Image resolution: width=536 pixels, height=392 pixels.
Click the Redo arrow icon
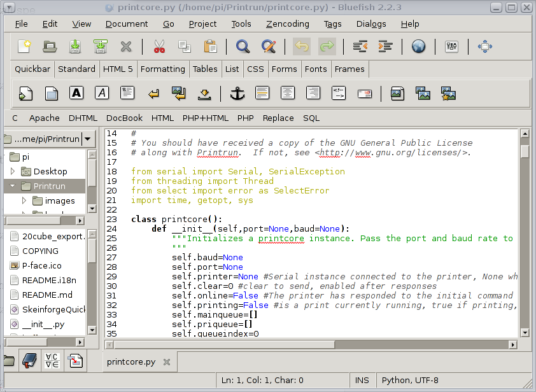[327, 46]
